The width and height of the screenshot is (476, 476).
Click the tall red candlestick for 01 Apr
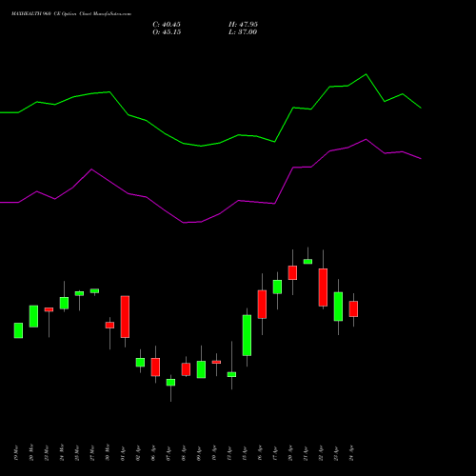click(x=125, y=317)
